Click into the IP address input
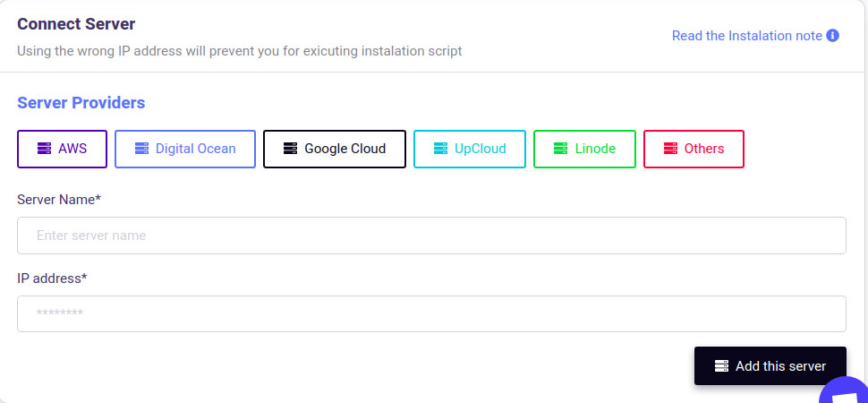This screenshot has height=403, width=868. [x=431, y=313]
